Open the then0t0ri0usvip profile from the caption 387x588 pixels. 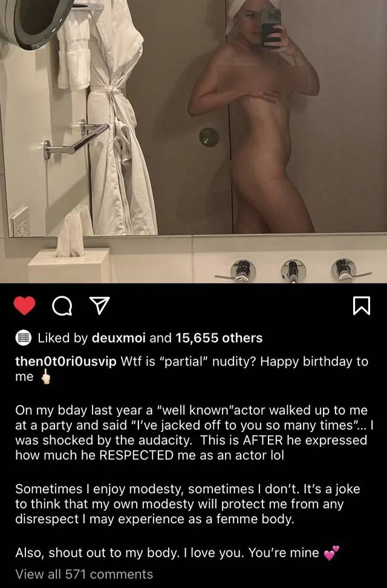tap(66, 361)
